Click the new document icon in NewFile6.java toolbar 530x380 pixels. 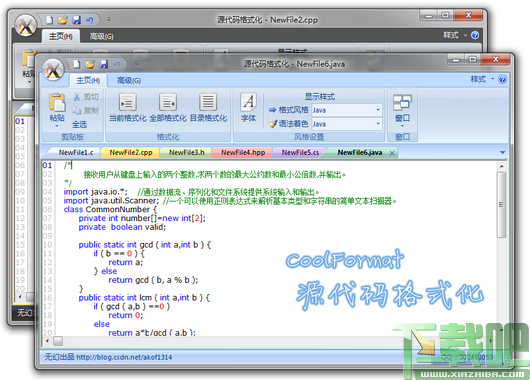(77, 64)
